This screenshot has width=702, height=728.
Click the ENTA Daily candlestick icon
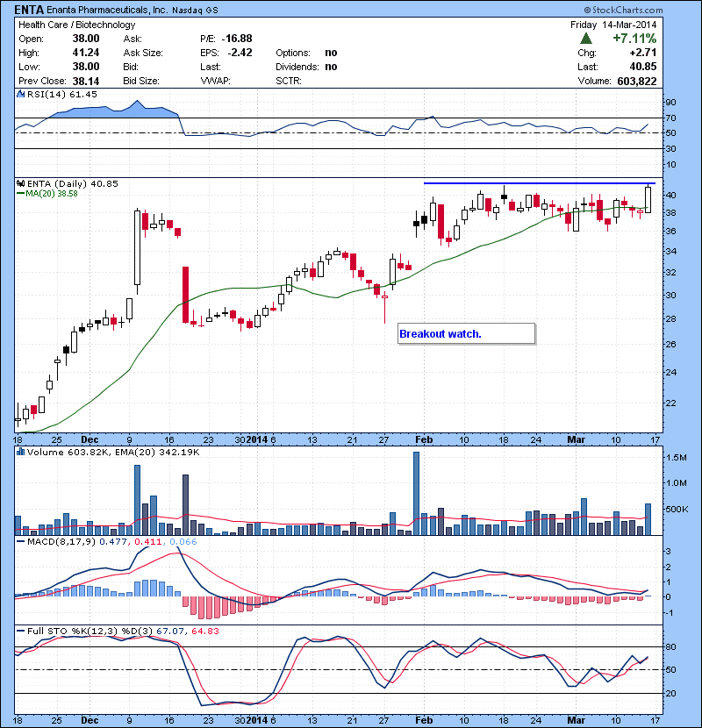pyautogui.click(x=20, y=183)
